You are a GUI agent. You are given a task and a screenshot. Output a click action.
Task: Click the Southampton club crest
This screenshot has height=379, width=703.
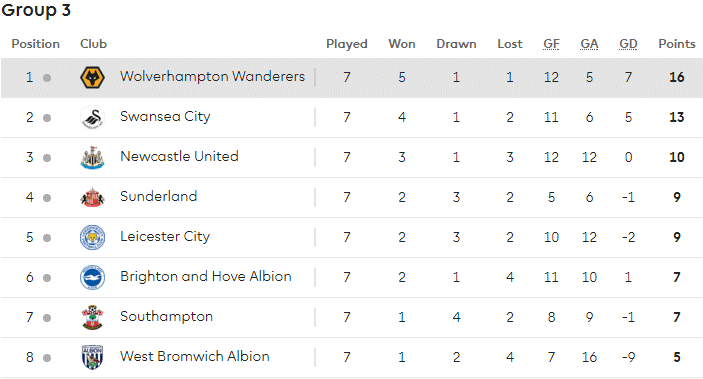(92, 317)
